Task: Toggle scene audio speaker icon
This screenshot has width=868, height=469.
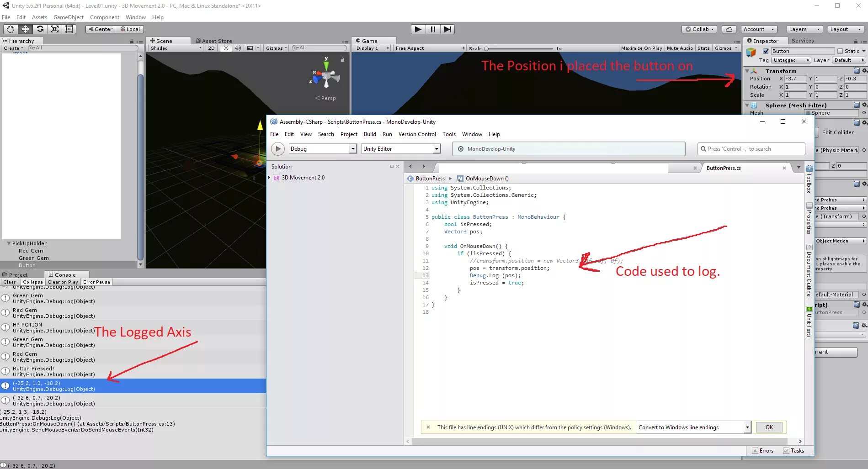Action: coord(237,48)
